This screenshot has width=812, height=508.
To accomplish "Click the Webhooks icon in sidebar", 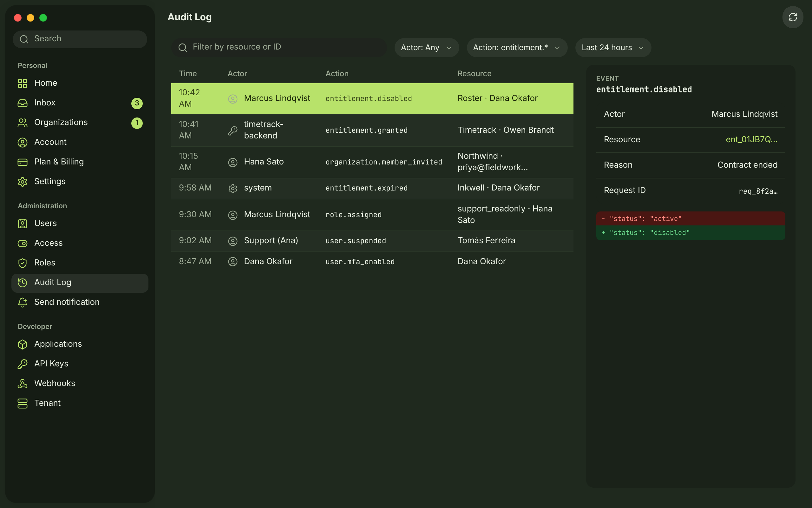I will click(x=23, y=384).
